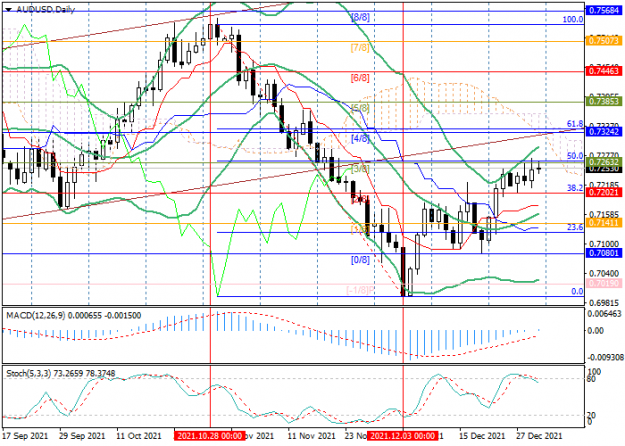The image size is (625, 446).
Task: Click the Fibonacci 38.2 level label
Action: point(575,188)
